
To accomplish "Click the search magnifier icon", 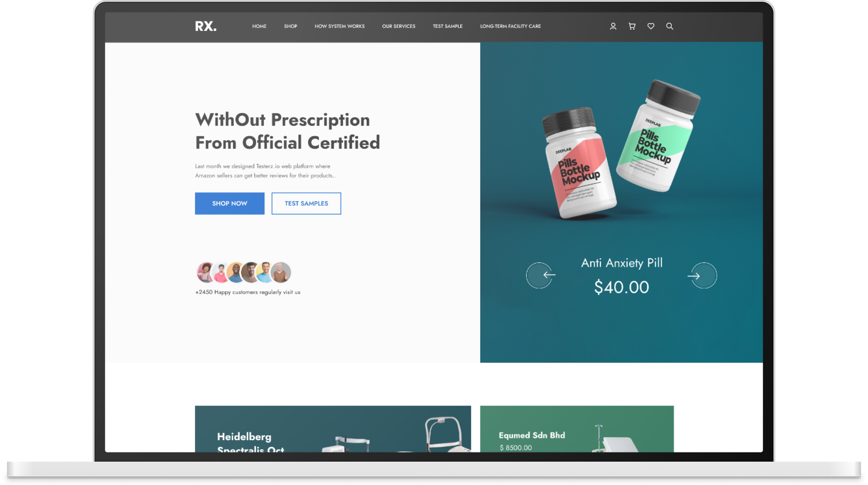I will [x=670, y=26].
